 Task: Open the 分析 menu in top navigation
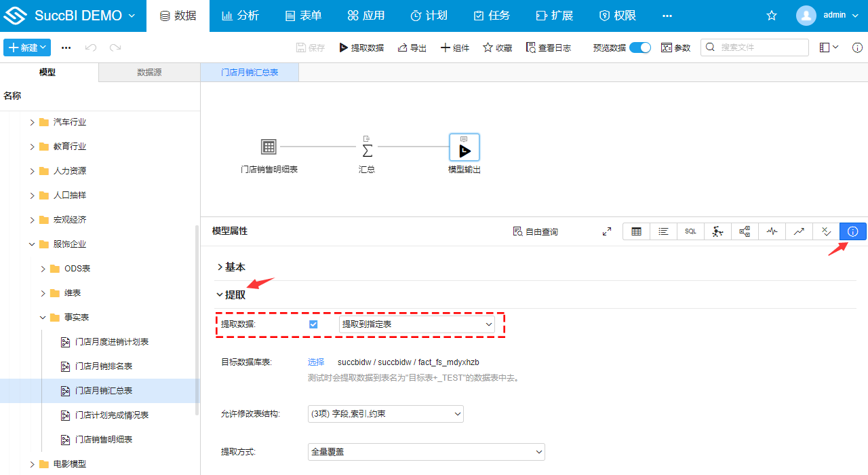pyautogui.click(x=240, y=15)
